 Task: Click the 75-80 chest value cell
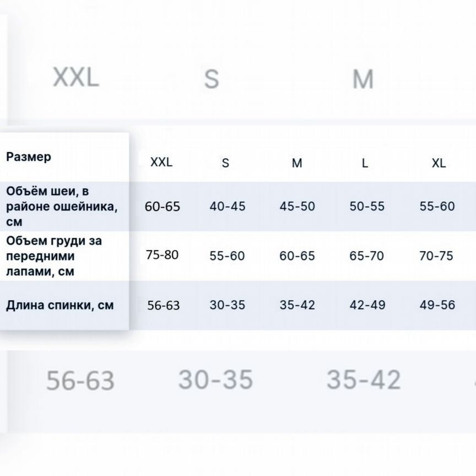click(163, 255)
